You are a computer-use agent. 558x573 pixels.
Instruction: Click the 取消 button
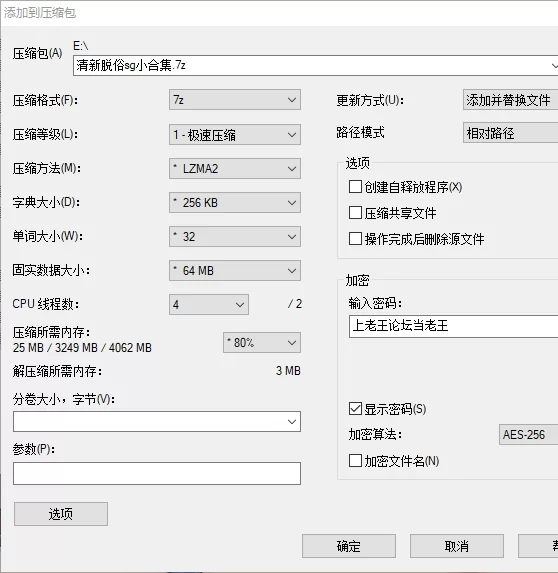[x=456, y=546]
